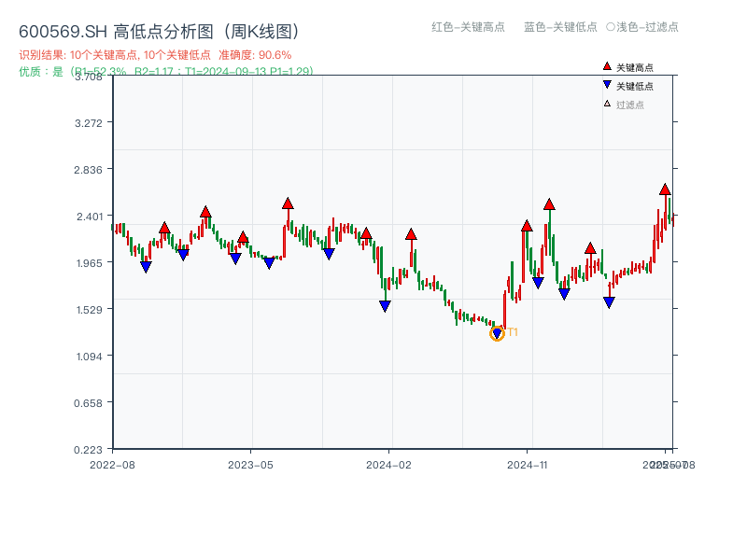Screen dimensions: 747x560
Task: Select the first blue key-low marker after 2022-08
Action: click(x=147, y=267)
